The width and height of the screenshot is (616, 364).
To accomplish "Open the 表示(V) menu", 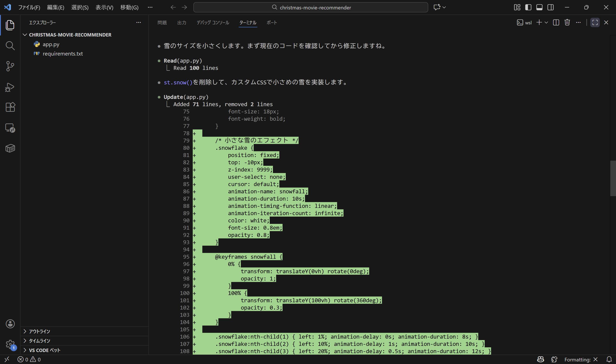I will click(x=104, y=7).
